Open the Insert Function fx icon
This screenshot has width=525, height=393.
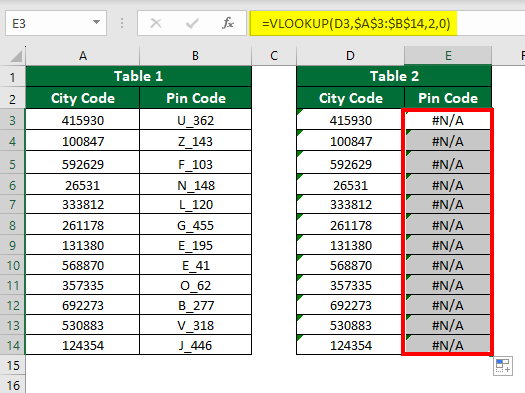[228, 23]
